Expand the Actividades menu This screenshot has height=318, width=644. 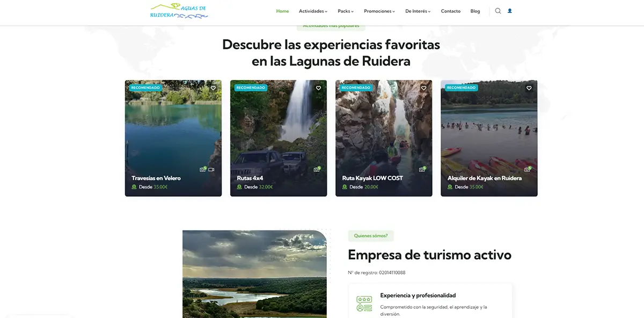tap(313, 11)
